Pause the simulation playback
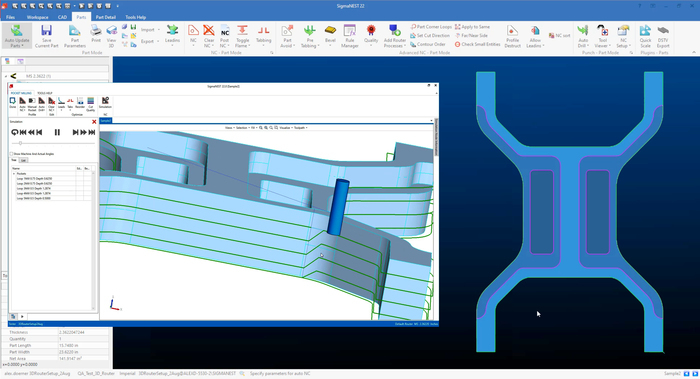 pyautogui.click(x=57, y=132)
